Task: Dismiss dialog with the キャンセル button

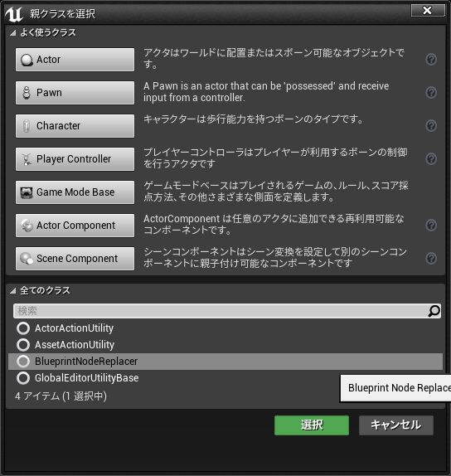Action: tap(396, 425)
